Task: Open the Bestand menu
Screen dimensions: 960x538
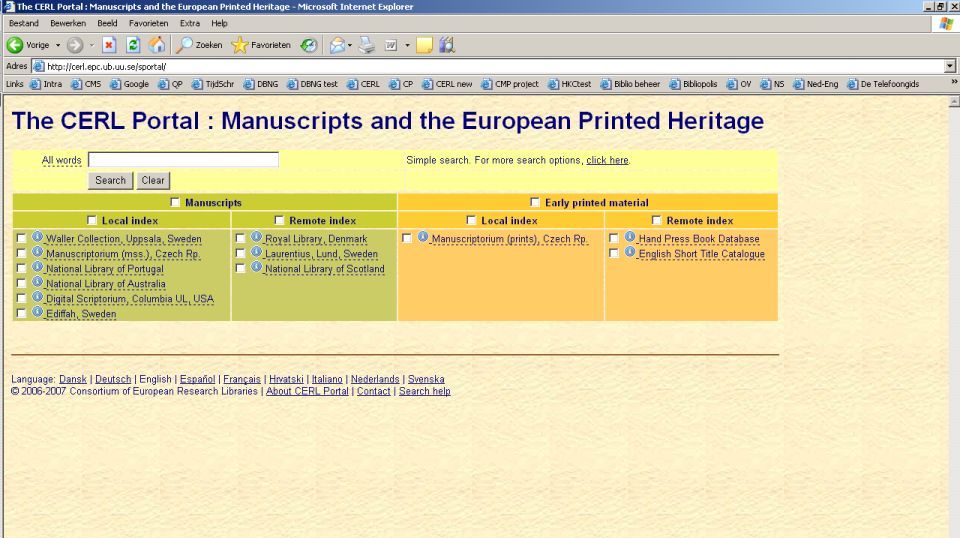Action: (24, 23)
